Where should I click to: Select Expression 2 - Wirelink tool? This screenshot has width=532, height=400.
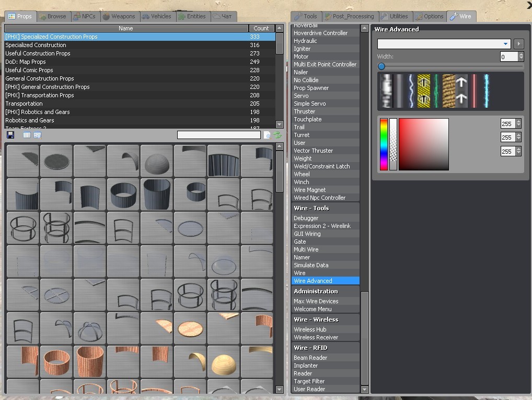click(322, 226)
